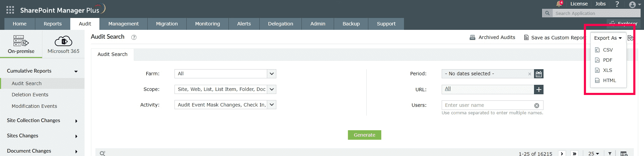Open the Scope dropdown
This screenshot has width=644, height=156.
pyautogui.click(x=272, y=89)
